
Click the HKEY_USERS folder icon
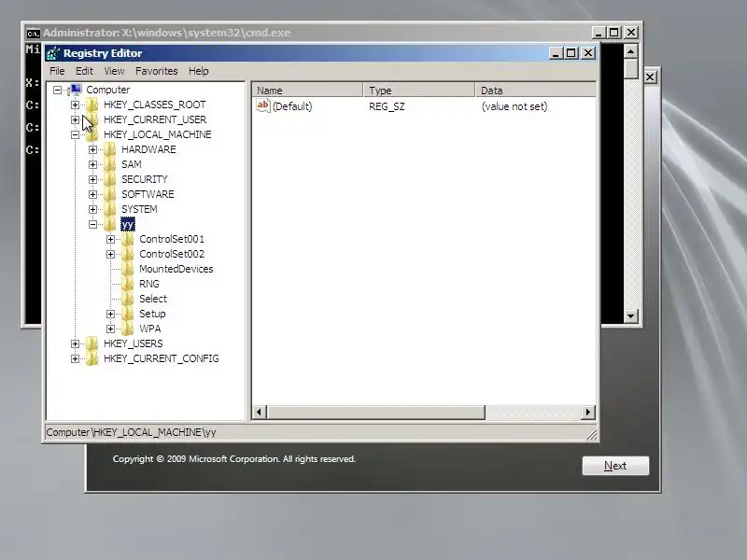(92, 343)
